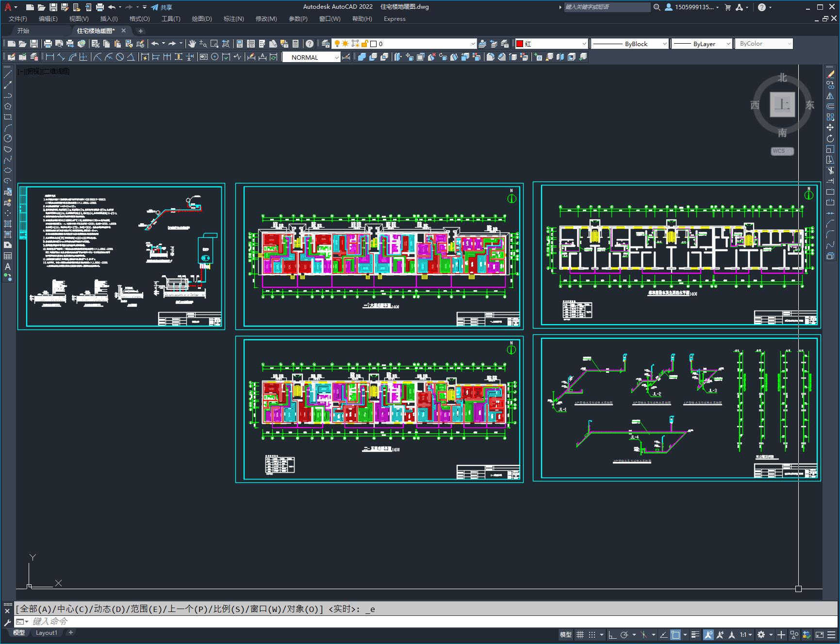Select the Erase tool in the modify toolbar
This screenshot has height=644, width=840.
pyautogui.click(x=830, y=74)
